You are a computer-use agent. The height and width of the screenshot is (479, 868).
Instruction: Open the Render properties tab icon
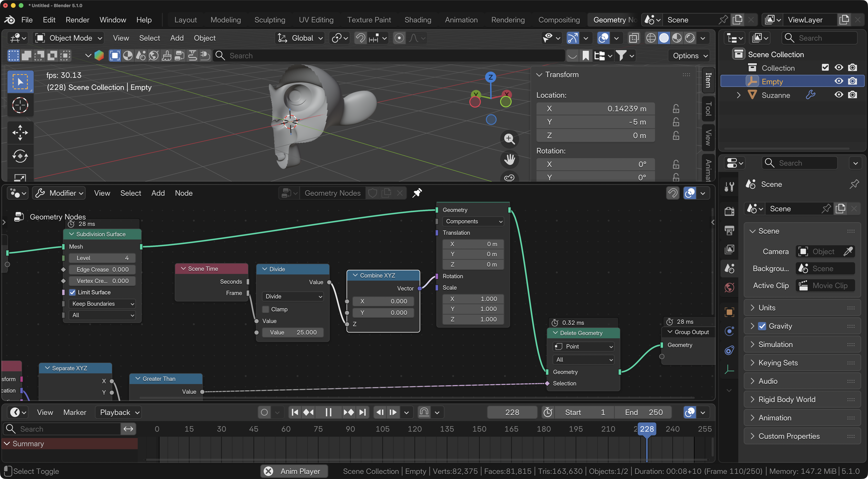click(x=729, y=211)
